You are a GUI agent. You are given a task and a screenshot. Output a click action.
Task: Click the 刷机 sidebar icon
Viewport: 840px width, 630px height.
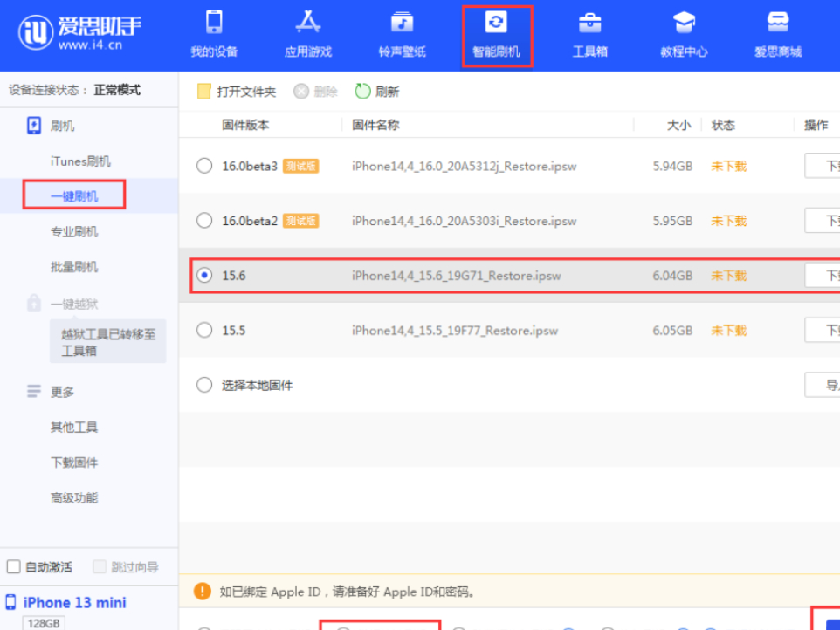pyautogui.click(x=34, y=126)
